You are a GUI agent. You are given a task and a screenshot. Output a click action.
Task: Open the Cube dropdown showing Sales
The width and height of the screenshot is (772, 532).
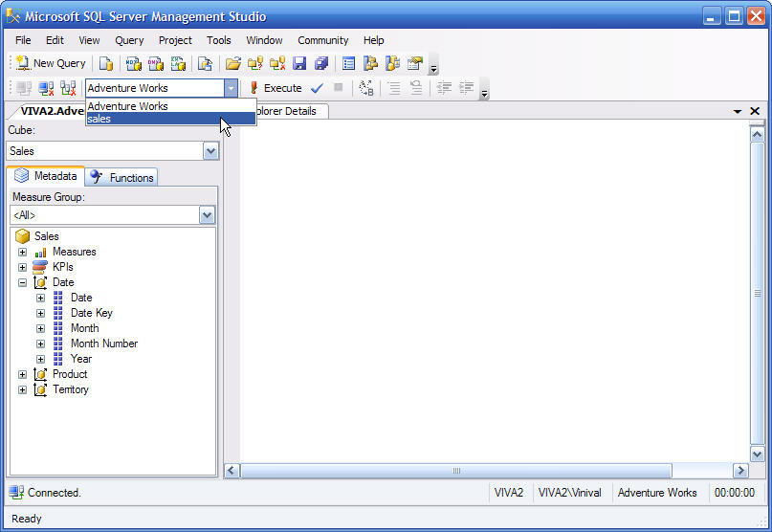(210, 151)
